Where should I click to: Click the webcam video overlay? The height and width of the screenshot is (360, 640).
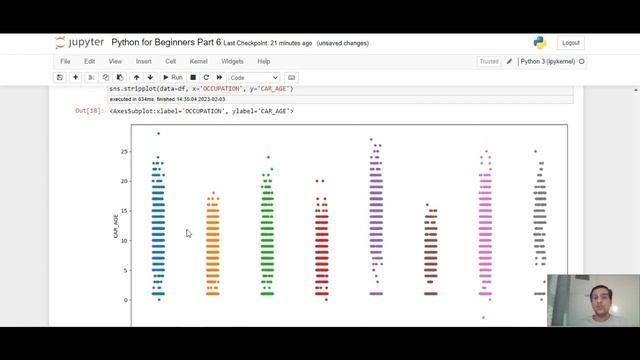point(593,300)
